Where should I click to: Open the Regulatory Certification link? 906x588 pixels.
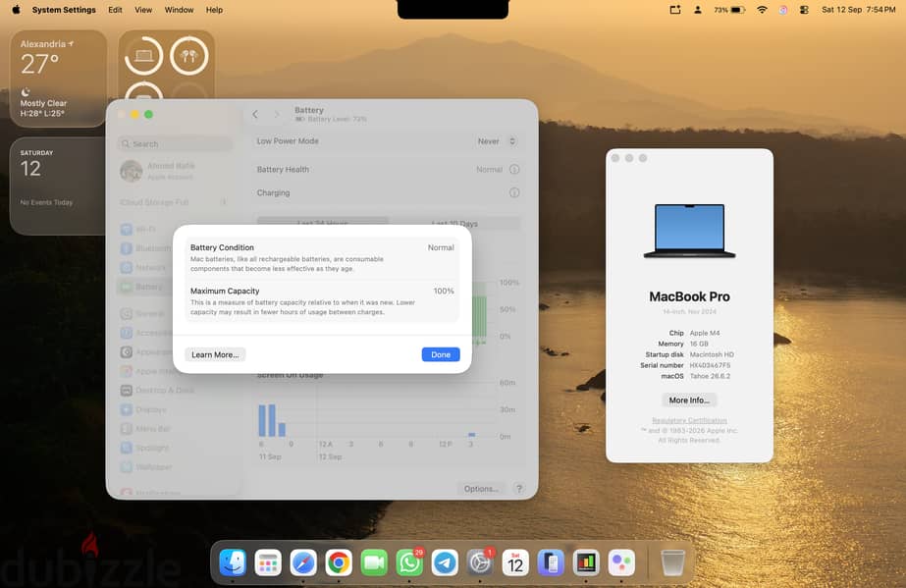[x=689, y=420]
